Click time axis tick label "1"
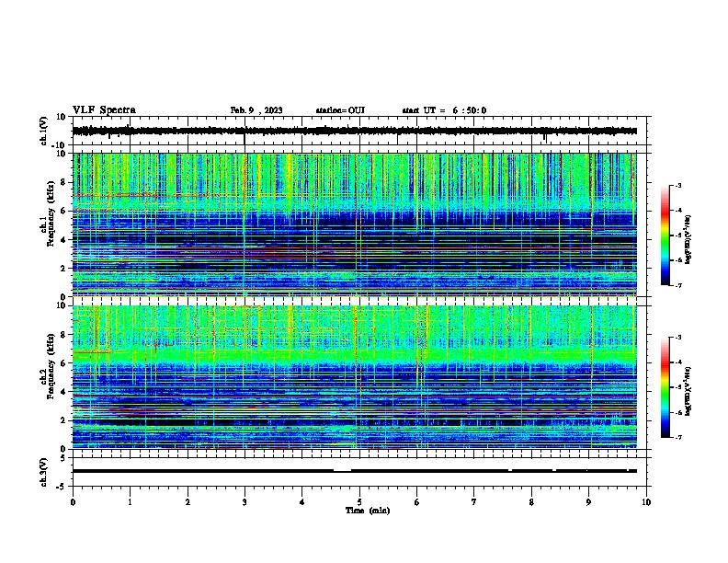Image resolution: width=728 pixels, height=563 pixels. (130, 502)
